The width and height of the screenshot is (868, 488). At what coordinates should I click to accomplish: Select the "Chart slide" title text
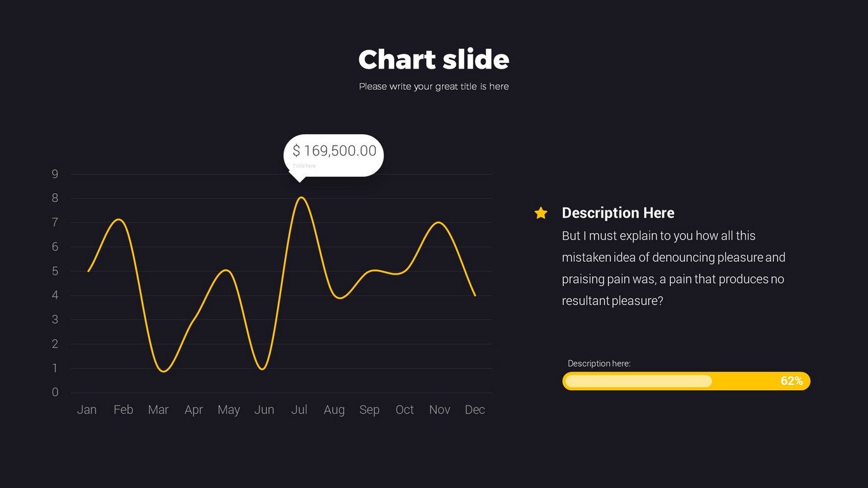tap(434, 60)
